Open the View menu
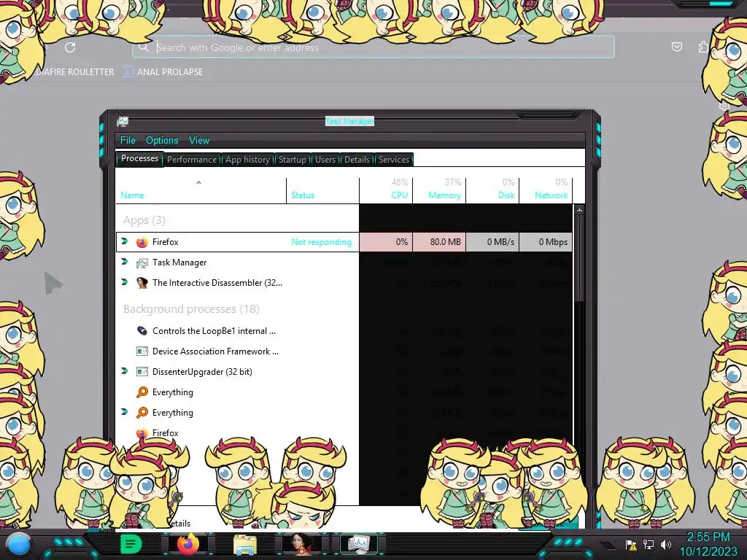 198,140
